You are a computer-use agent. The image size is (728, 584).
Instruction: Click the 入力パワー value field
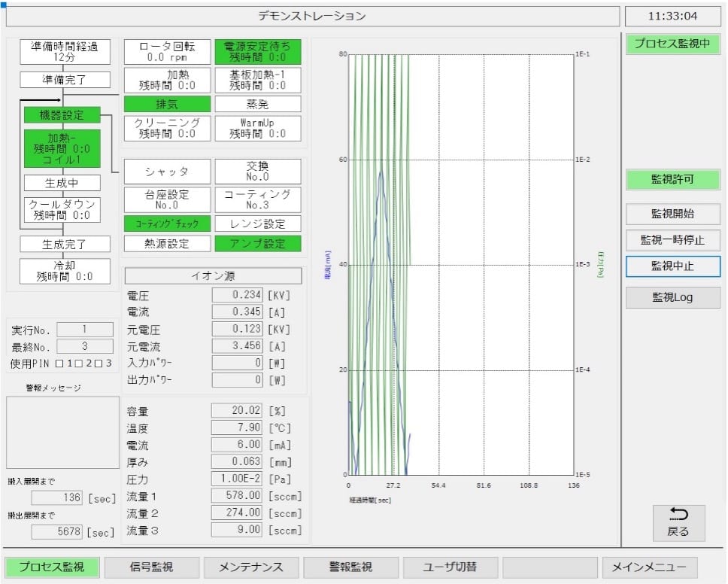pos(237,363)
